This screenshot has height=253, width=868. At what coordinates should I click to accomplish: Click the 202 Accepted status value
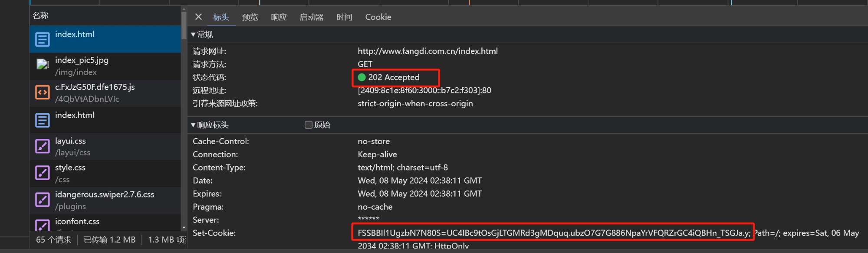click(394, 77)
